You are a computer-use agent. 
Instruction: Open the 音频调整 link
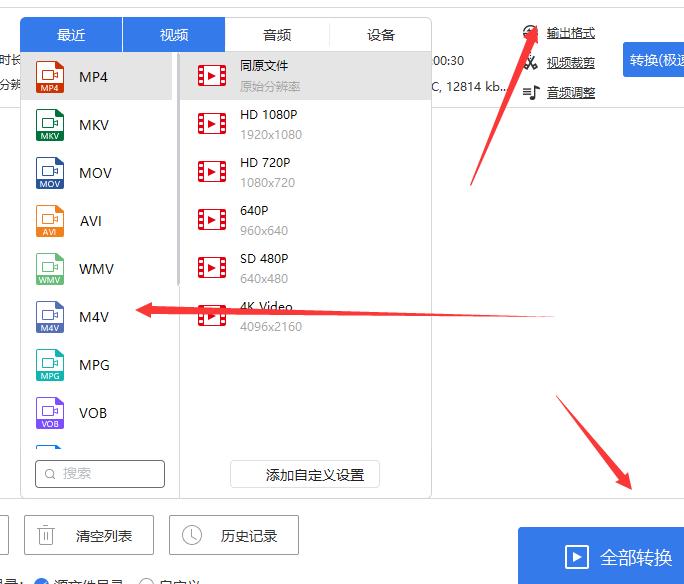point(571,92)
